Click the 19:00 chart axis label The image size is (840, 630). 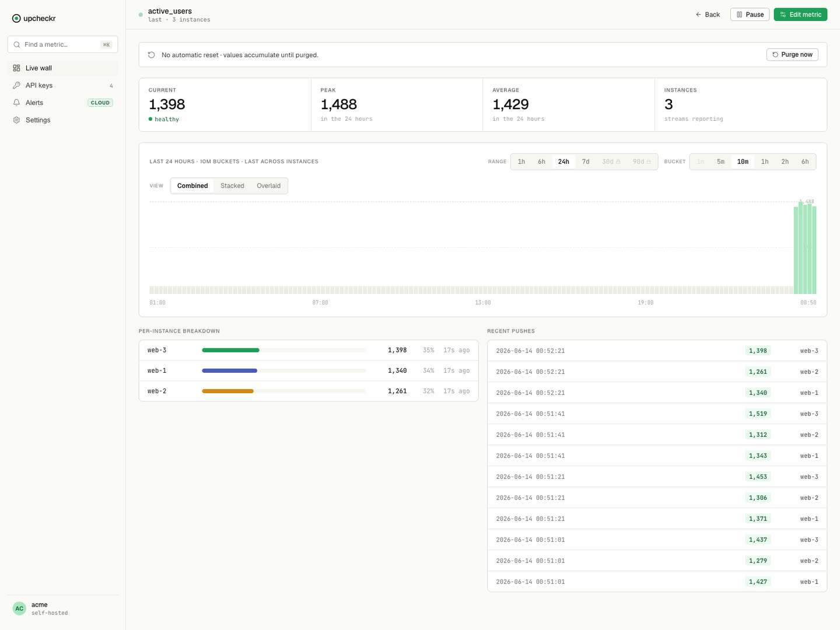(646, 303)
